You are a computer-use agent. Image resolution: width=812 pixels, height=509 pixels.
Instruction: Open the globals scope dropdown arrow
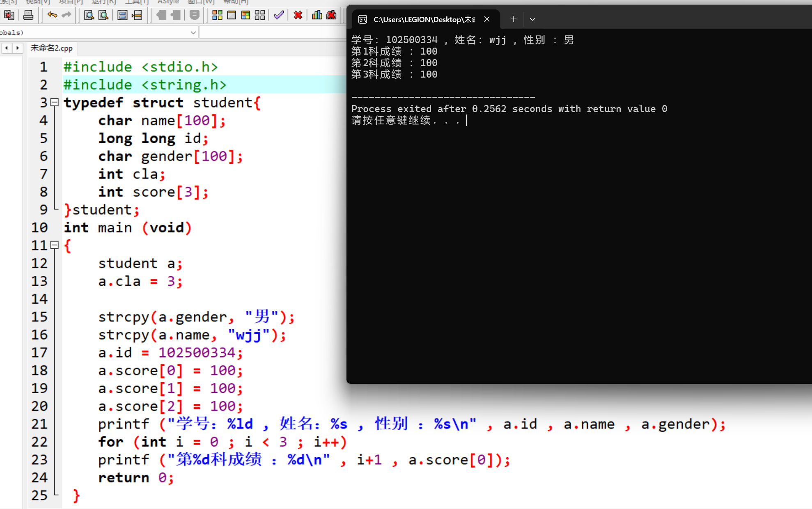193,32
